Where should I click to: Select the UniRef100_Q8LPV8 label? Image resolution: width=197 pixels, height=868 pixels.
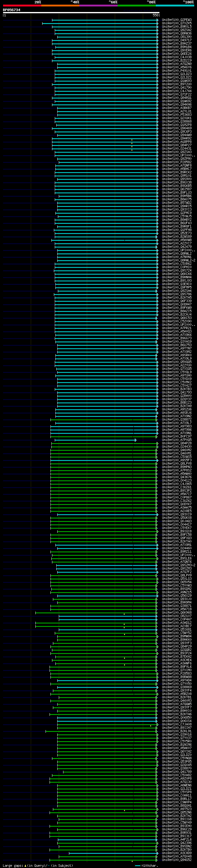[x=177, y=464]
